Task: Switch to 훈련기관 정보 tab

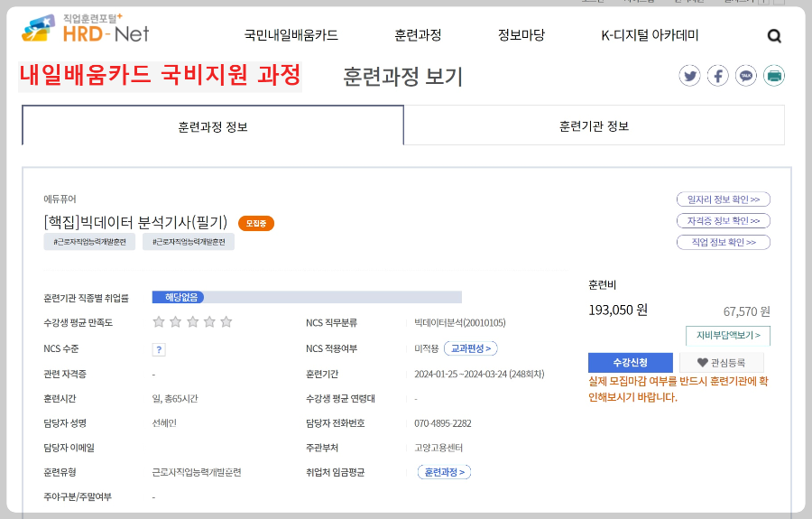Action: click(x=594, y=125)
